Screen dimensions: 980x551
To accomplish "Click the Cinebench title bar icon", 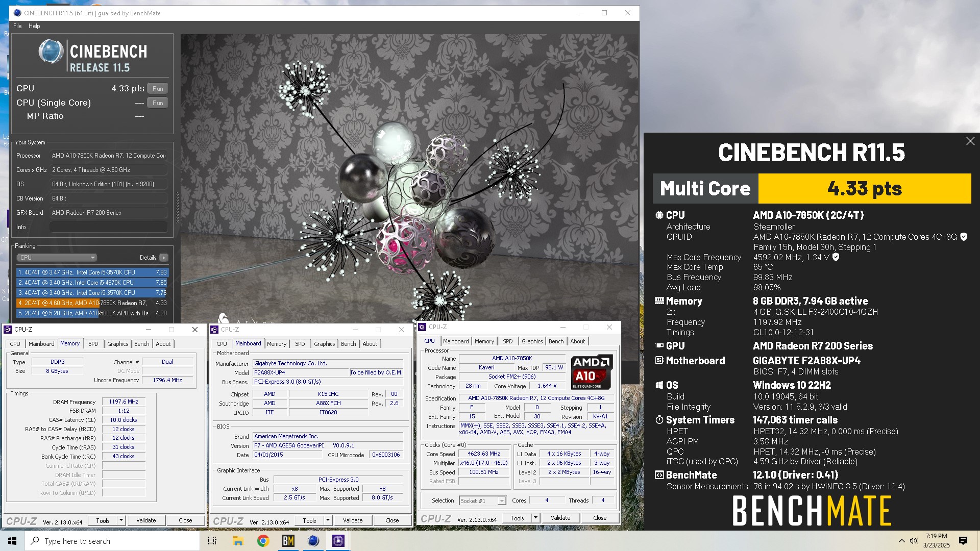I will pos(17,13).
